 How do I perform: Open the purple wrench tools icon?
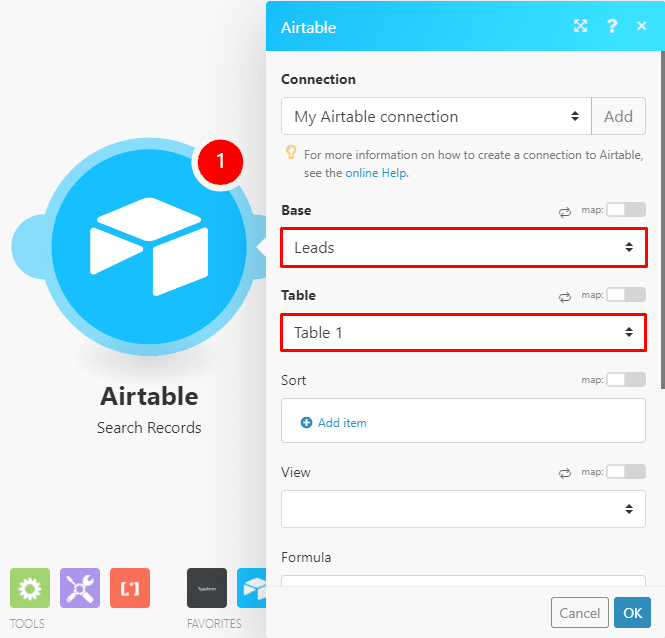(80, 588)
